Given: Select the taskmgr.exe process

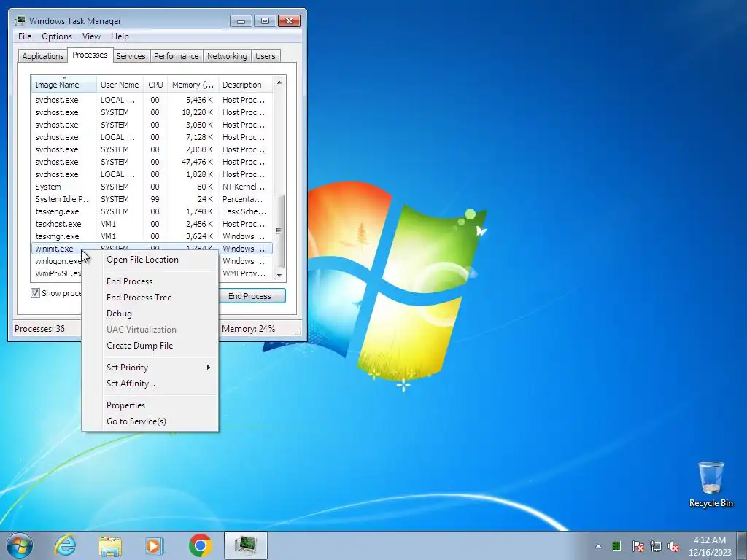Looking at the screenshot, I should click(x=152, y=236).
